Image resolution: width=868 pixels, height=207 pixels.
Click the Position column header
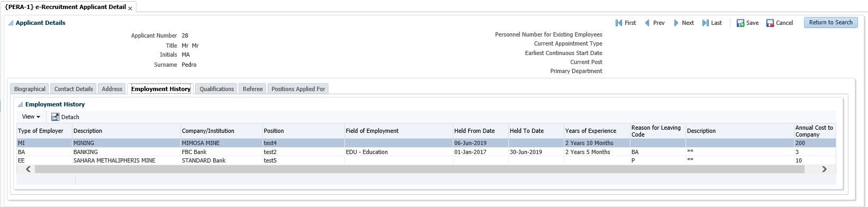tap(303, 131)
